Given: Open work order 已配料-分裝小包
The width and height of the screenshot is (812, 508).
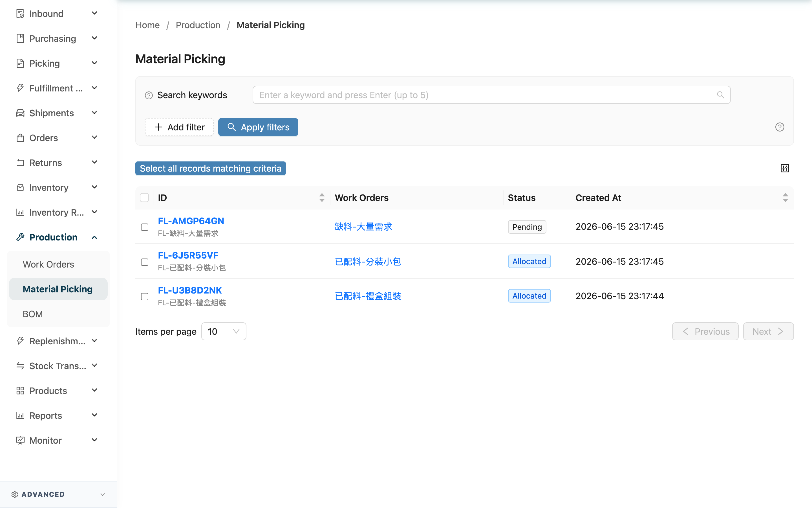Looking at the screenshot, I should pos(368,261).
